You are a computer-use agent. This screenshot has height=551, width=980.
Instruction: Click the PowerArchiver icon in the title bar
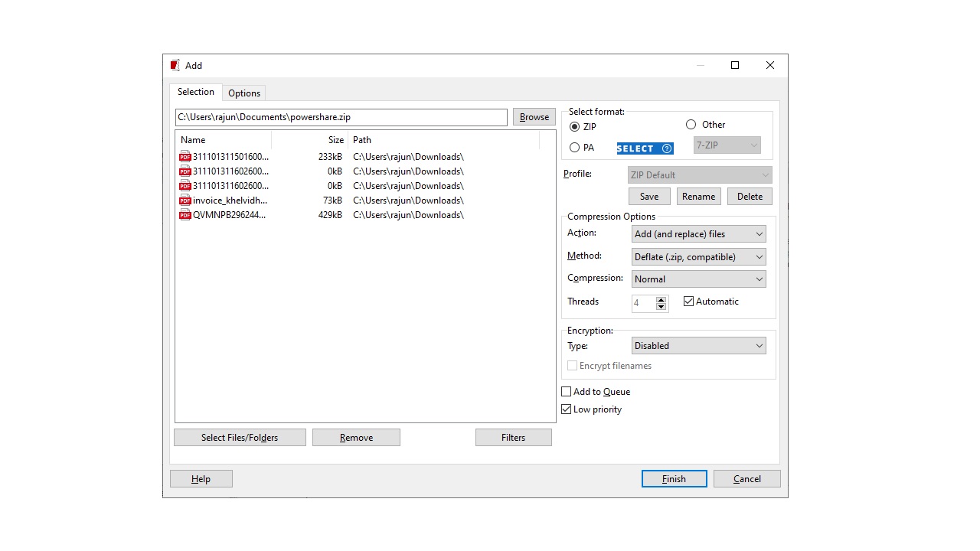coord(175,65)
